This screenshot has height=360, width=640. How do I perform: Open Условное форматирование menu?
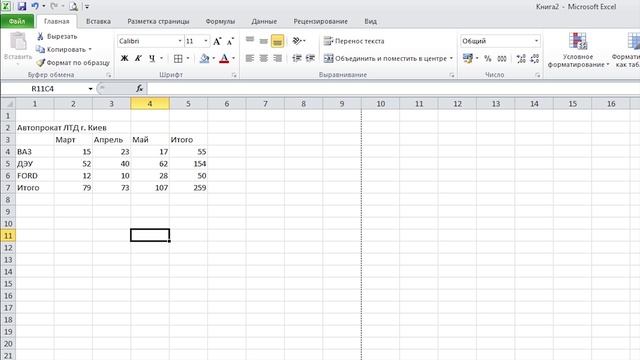coord(578,50)
